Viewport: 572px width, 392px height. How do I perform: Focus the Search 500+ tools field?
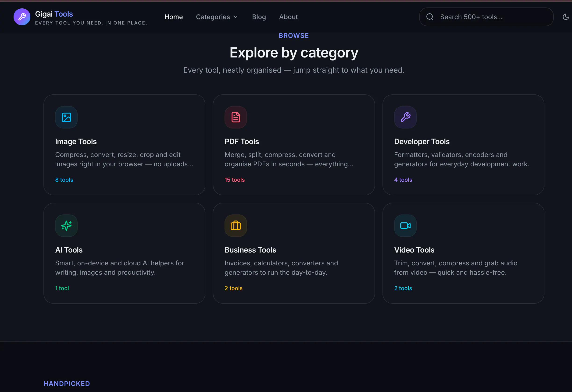tap(486, 17)
